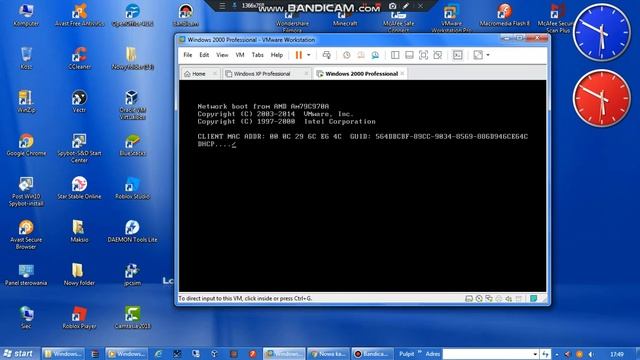
Task: Click the blue clock desktop gadget
Action: [601, 32]
